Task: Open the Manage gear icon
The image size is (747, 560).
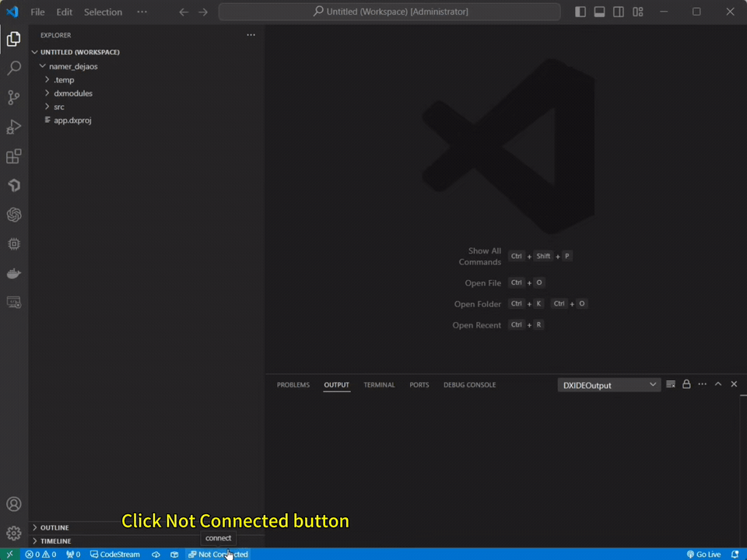Action: [x=14, y=533]
